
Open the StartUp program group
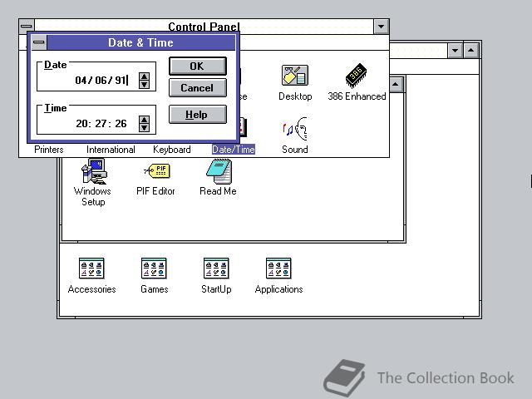tap(216, 268)
